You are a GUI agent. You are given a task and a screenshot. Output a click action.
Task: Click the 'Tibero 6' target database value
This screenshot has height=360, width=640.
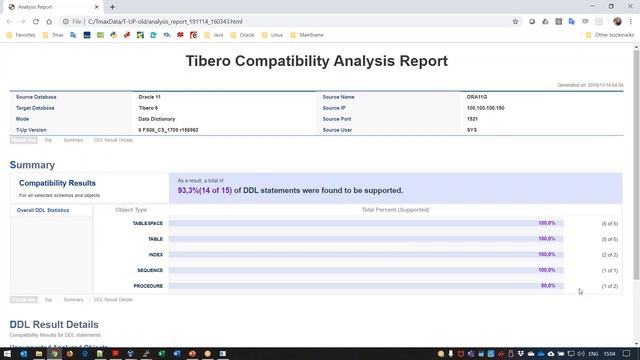pyautogui.click(x=148, y=108)
